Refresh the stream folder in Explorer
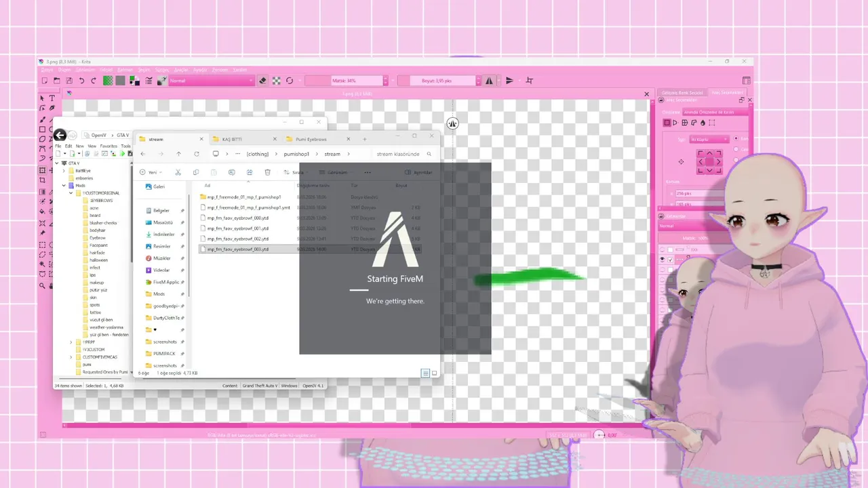This screenshot has width=868, height=488. (x=197, y=154)
